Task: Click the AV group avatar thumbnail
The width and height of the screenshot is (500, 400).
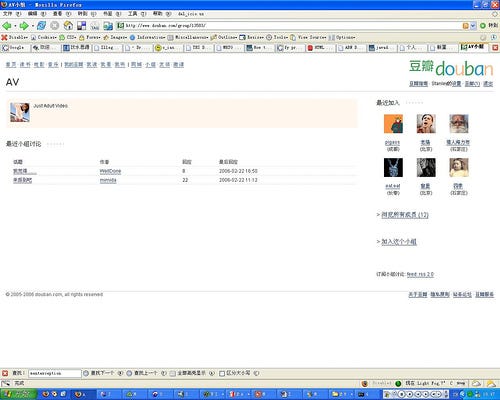Action: pos(20,112)
